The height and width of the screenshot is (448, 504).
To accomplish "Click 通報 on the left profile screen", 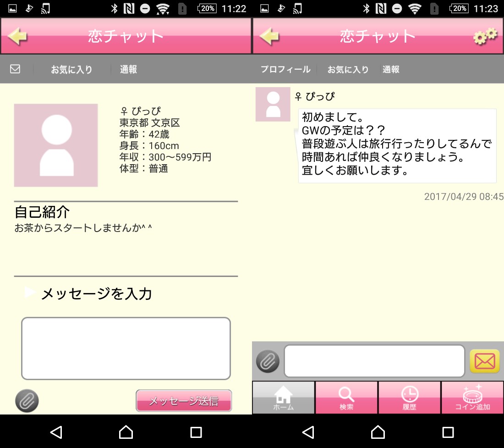I will click(129, 69).
